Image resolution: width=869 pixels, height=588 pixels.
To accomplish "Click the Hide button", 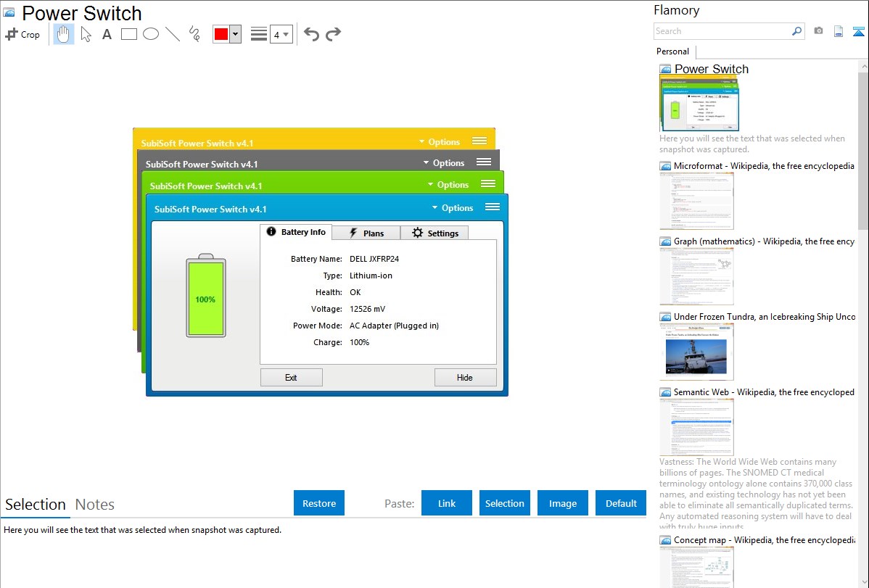I will (465, 378).
